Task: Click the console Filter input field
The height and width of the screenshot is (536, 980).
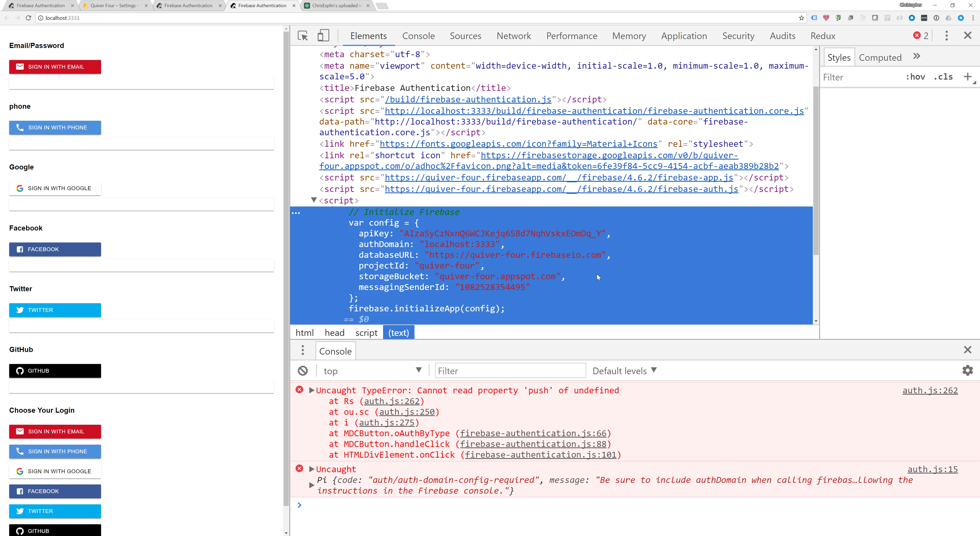Action: point(510,371)
